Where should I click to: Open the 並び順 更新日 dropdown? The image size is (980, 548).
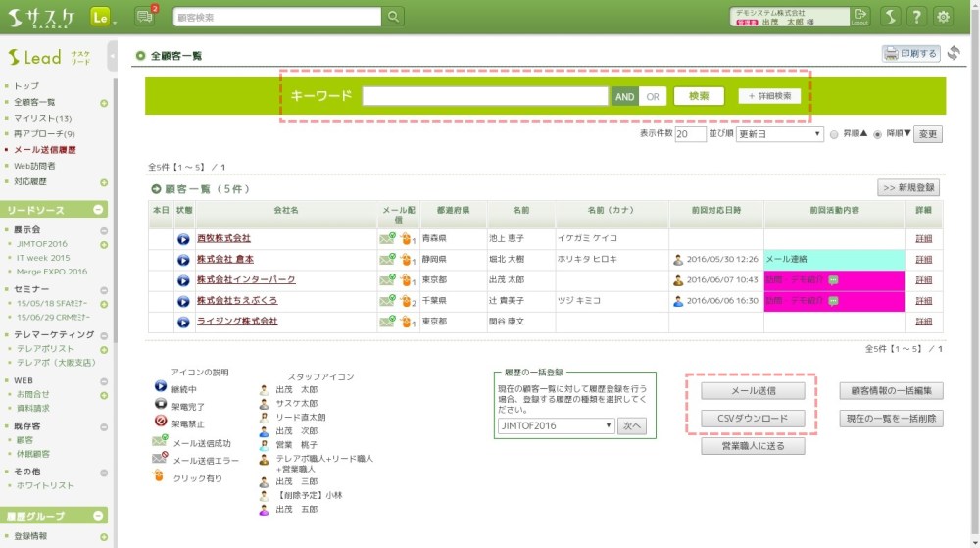779,134
